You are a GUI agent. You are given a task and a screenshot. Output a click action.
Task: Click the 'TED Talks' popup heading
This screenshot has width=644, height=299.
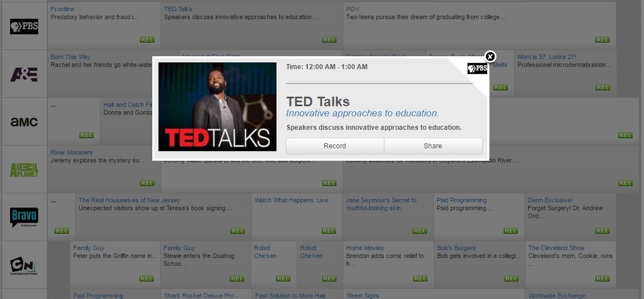point(318,101)
